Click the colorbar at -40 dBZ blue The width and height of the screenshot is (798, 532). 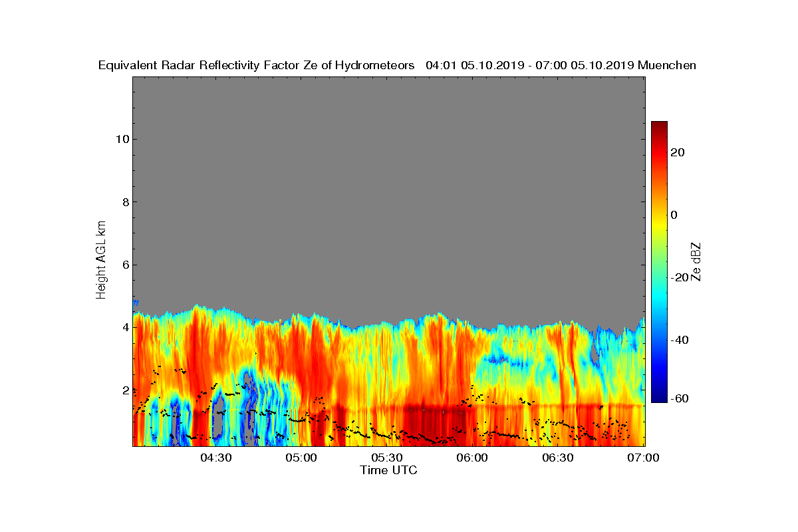pos(659,340)
